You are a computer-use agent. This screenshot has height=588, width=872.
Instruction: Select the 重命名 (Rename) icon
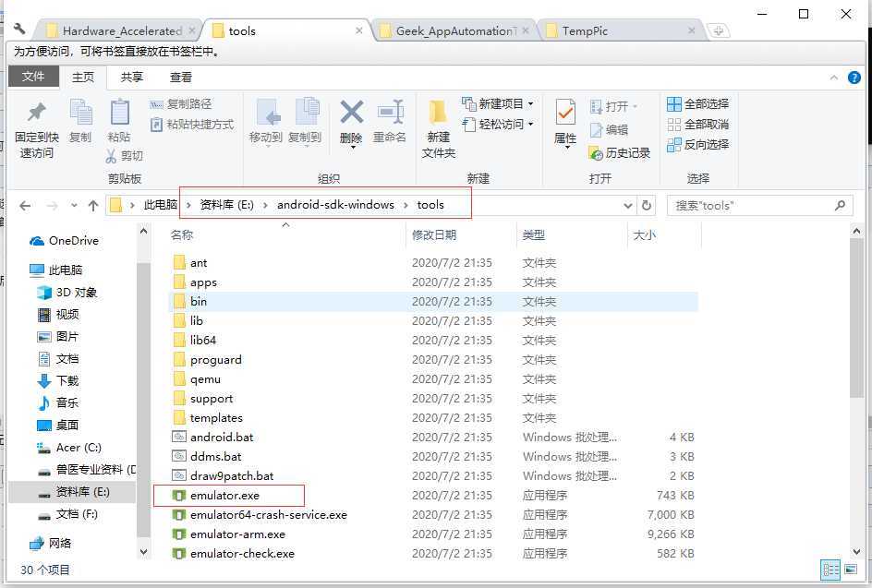391,121
